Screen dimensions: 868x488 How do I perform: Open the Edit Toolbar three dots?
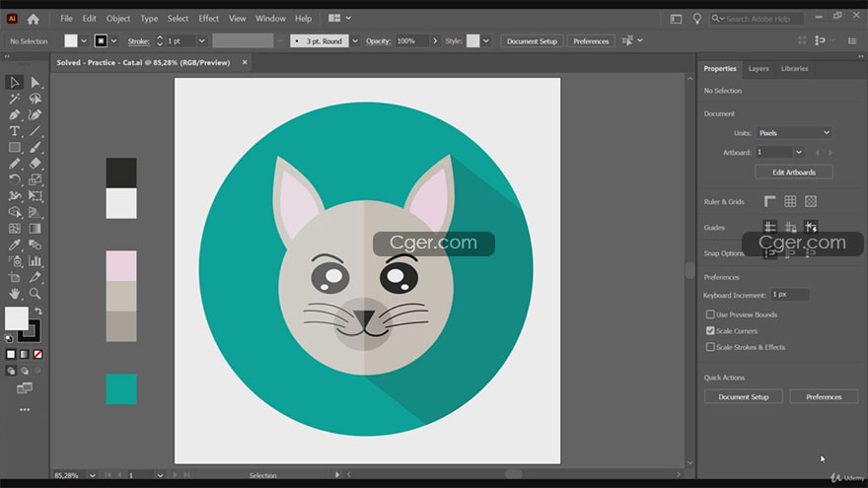(x=25, y=410)
